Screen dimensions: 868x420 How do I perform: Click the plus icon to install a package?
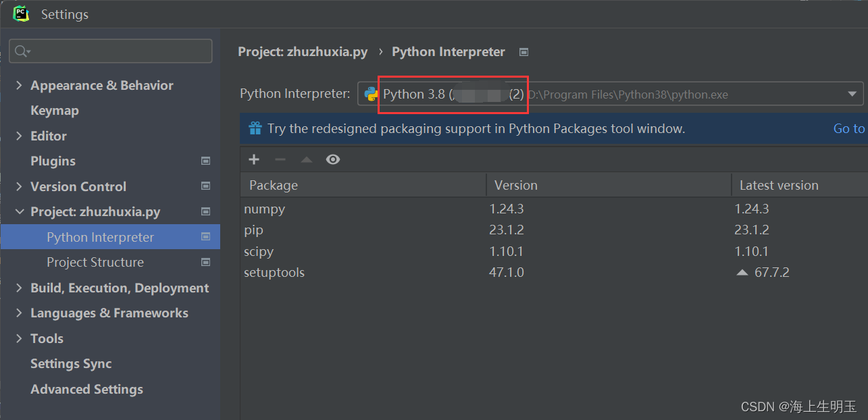tap(254, 159)
